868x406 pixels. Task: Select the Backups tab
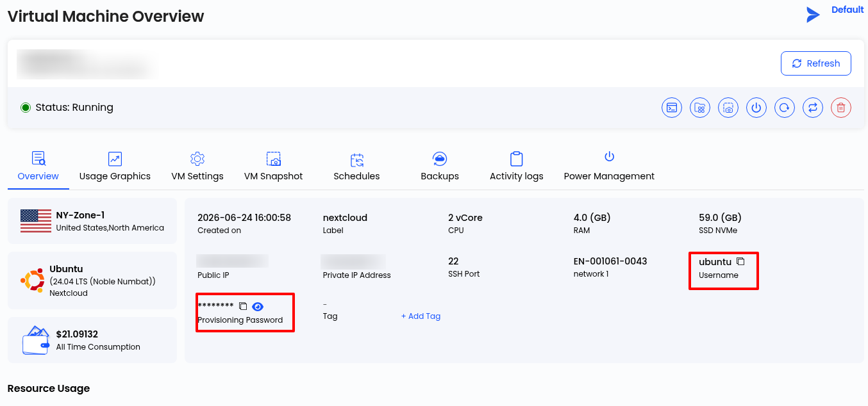440,168
